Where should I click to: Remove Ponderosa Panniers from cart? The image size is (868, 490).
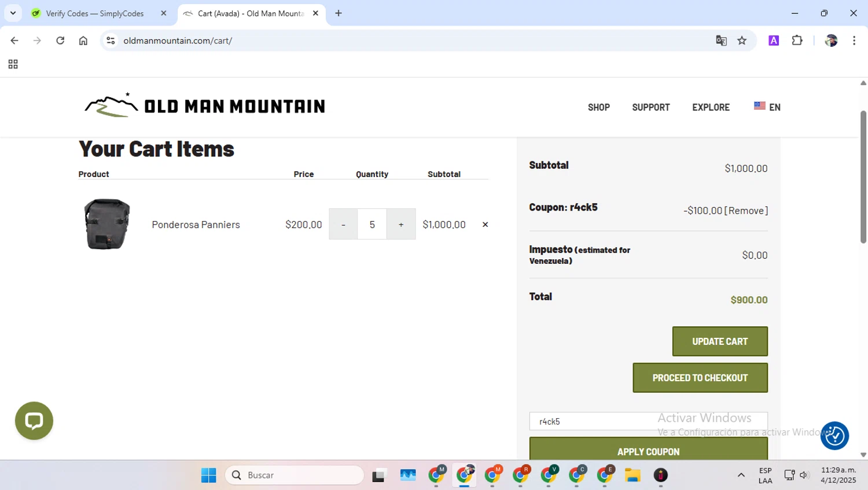tap(485, 224)
